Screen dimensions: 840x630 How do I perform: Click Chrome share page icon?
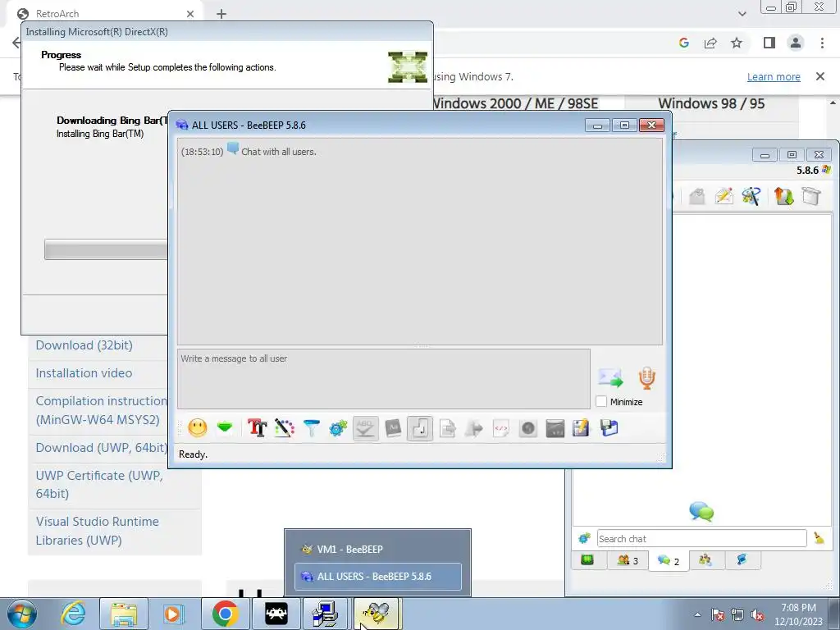point(710,43)
